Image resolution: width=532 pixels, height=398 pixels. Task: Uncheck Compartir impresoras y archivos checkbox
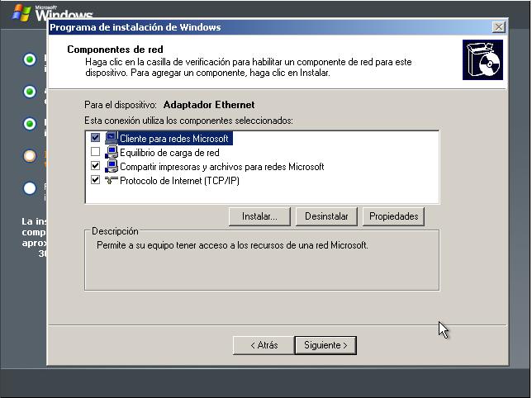click(x=95, y=166)
